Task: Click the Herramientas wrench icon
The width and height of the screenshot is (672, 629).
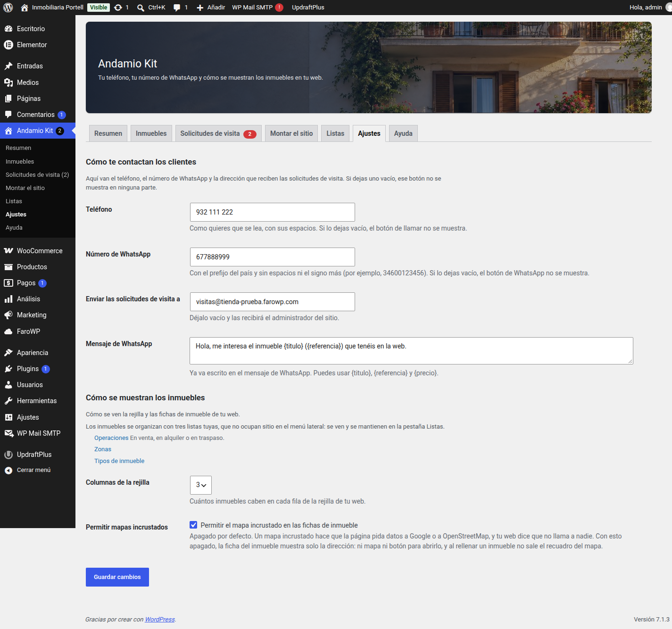Action: 8,401
